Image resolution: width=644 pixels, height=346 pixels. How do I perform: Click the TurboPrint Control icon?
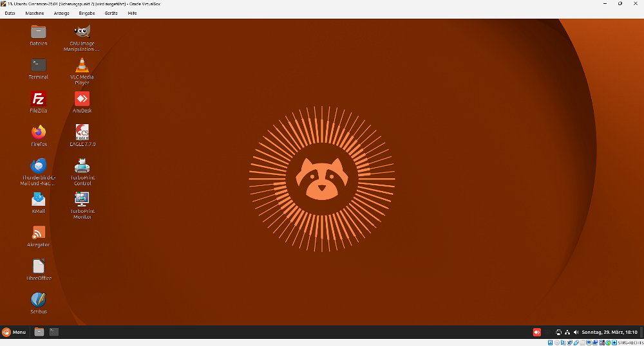coord(82,166)
